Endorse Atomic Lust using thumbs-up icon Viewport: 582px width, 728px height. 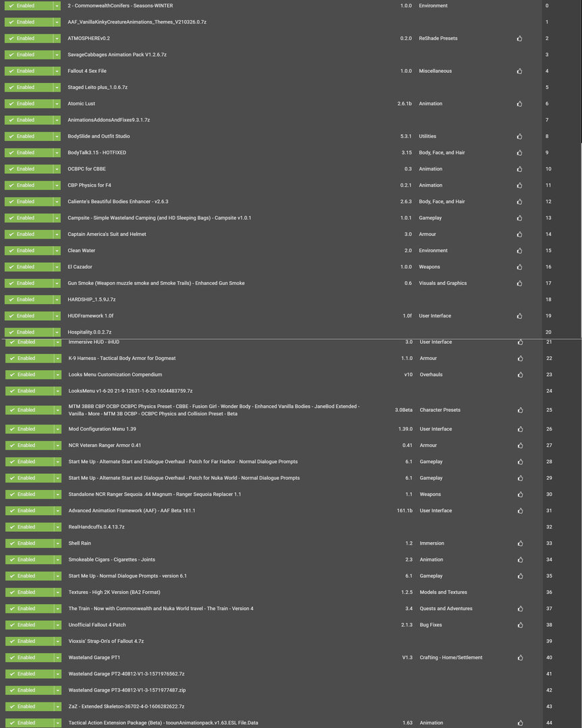(x=519, y=104)
